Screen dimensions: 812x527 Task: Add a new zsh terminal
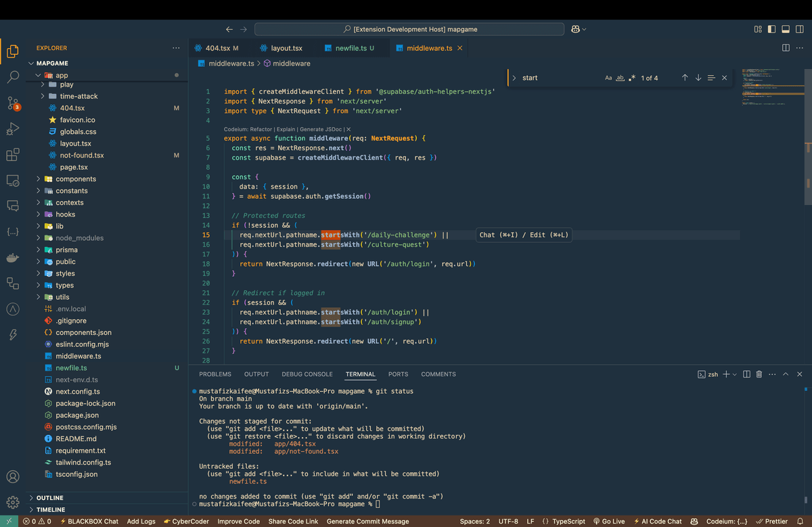pyautogui.click(x=726, y=374)
